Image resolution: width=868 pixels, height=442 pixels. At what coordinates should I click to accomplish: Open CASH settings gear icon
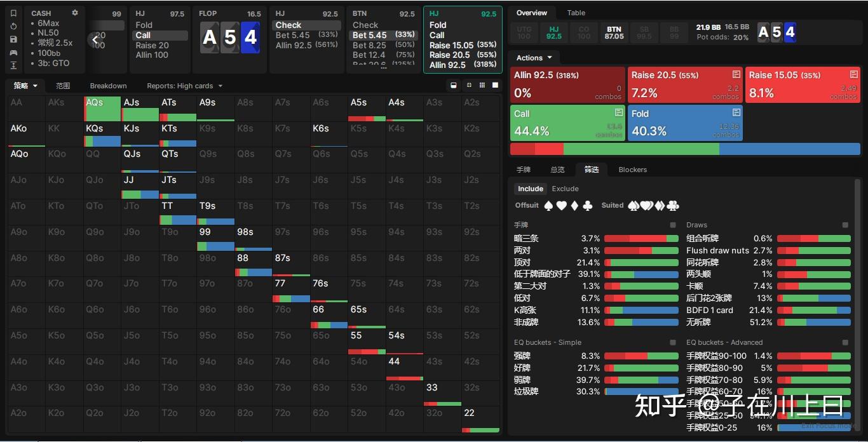coord(75,13)
